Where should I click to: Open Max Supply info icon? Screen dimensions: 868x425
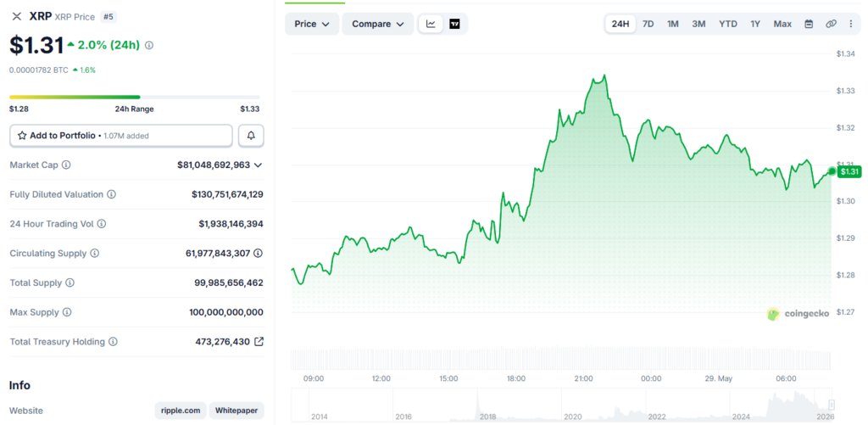(x=67, y=312)
